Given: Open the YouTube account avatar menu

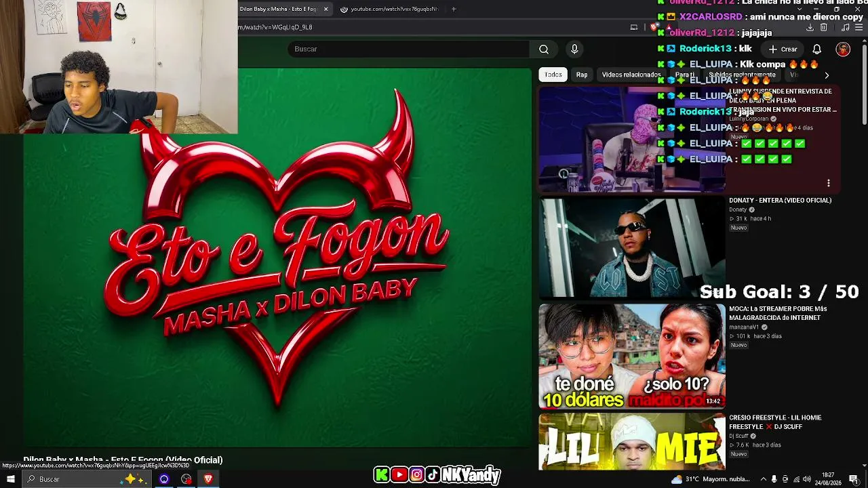Looking at the screenshot, I should pyautogui.click(x=843, y=49).
